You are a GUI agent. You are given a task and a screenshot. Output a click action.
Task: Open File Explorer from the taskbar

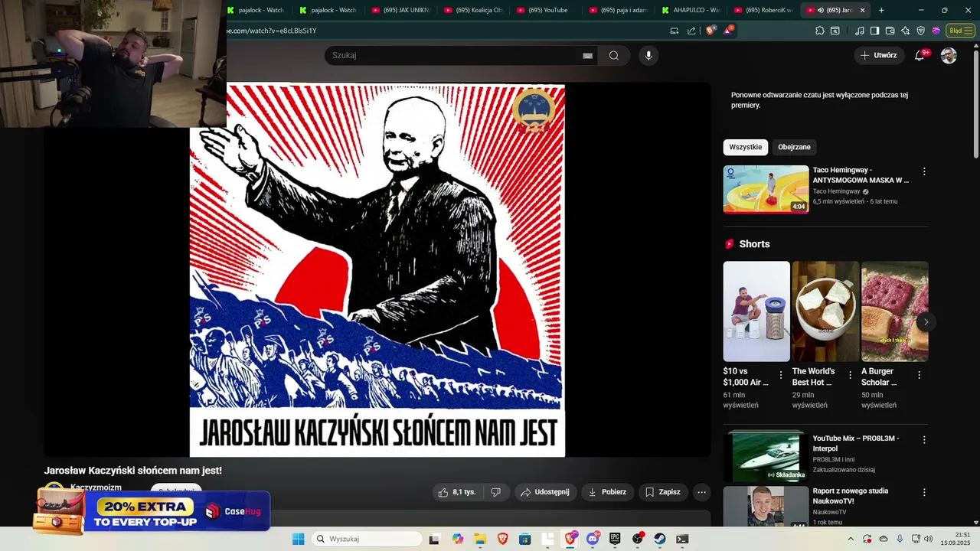coord(480,539)
